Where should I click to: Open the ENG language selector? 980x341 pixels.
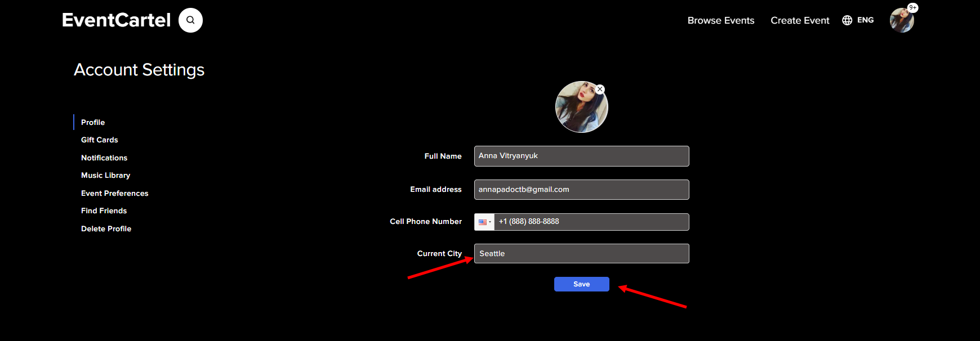[865, 20]
